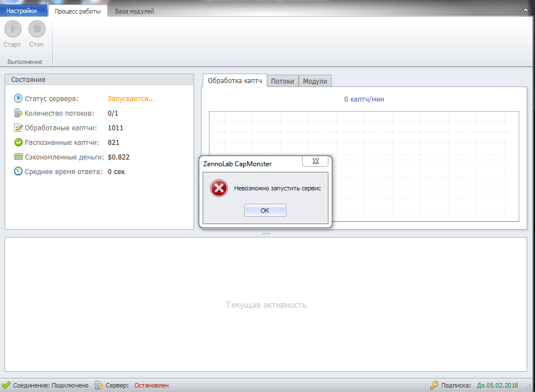Select the Обработка каптч tab
Screen dimensions: 535x392
[235, 81]
